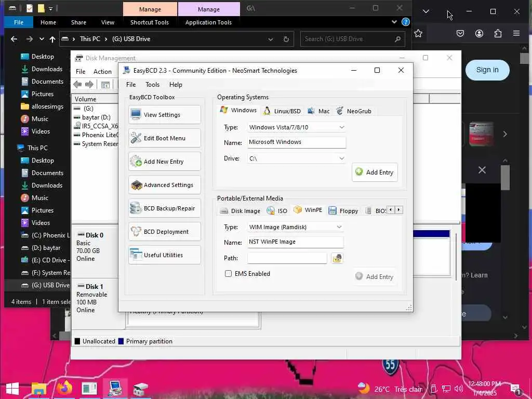Open Edit Boot Menu in EasyBCD
The width and height of the screenshot is (532, 399).
(x=165, y=138)
